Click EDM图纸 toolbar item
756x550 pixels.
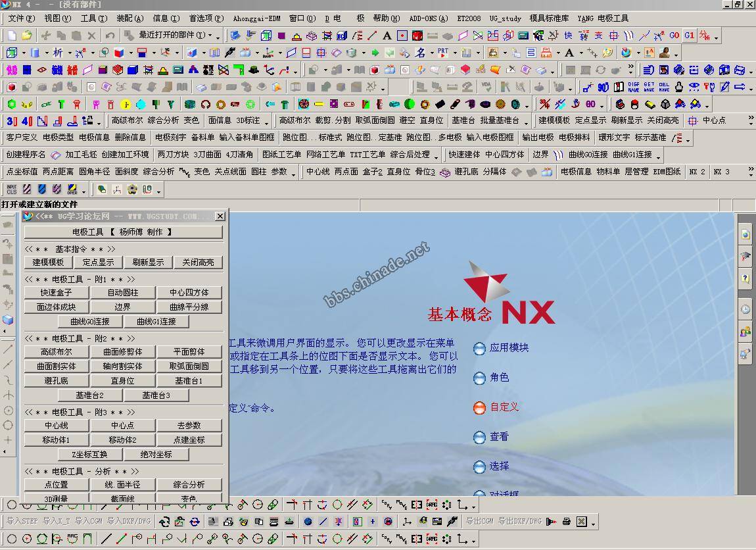667,172
